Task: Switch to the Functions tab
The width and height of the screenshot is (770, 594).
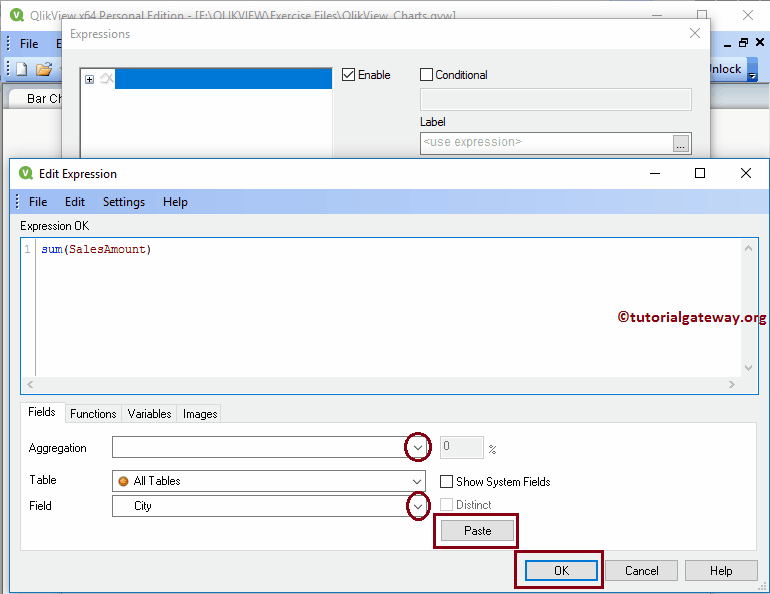Action: tap(93, 414)
